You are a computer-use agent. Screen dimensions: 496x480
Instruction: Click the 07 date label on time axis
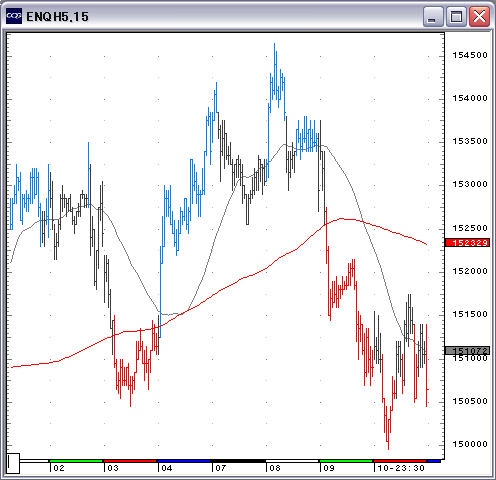pyautogui.click(x=221, y=468)
